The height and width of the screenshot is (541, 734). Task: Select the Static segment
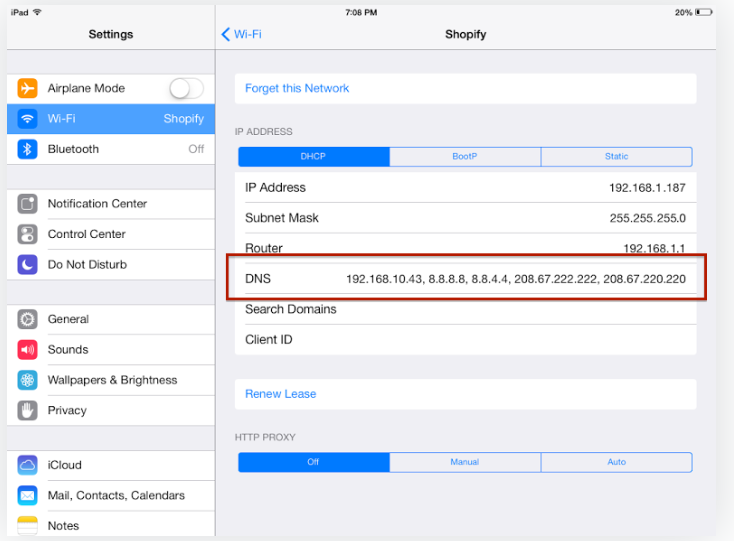tap(617, 156)
